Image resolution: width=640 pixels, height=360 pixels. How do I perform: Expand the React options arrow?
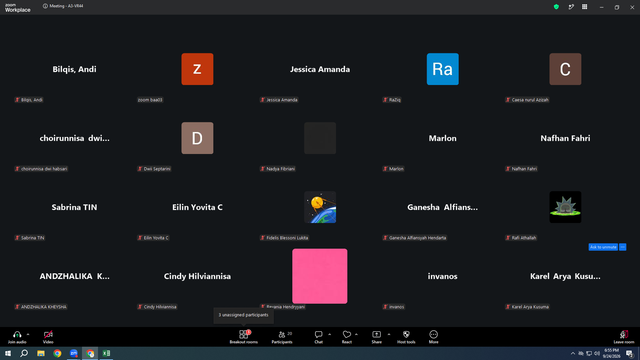356,334
